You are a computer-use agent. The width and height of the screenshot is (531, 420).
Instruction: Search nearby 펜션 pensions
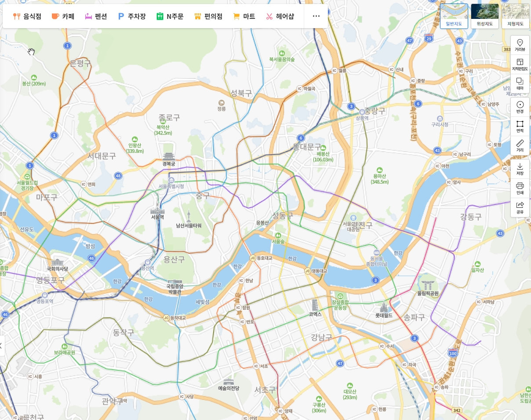tap(96, 16)
